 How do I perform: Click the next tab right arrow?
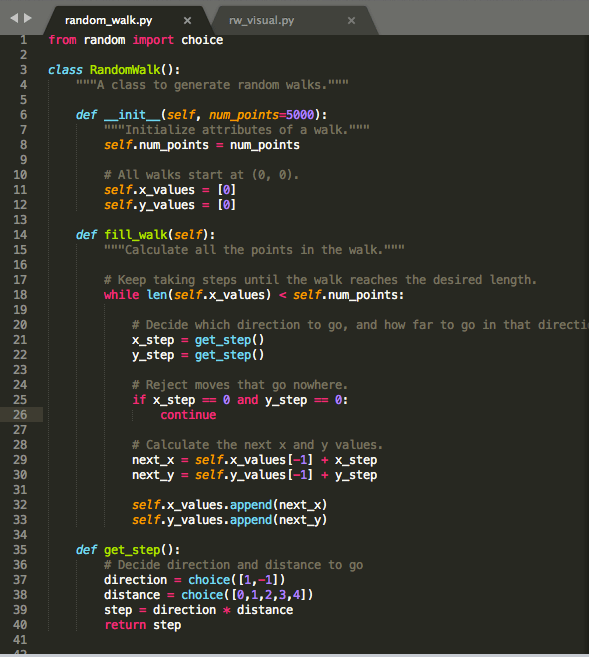click(28, 18)
